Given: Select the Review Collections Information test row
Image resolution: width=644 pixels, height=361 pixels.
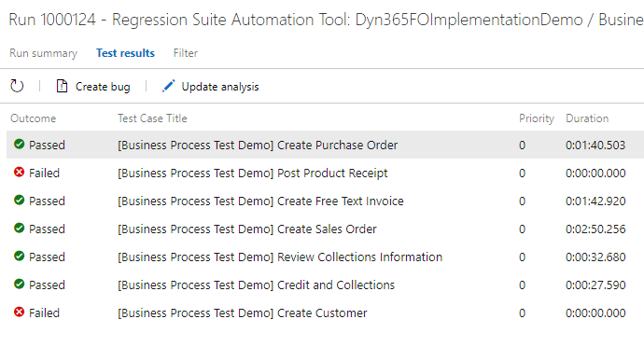Looking at the screenshot, I should pyautogui.click(x=326, y=257).
